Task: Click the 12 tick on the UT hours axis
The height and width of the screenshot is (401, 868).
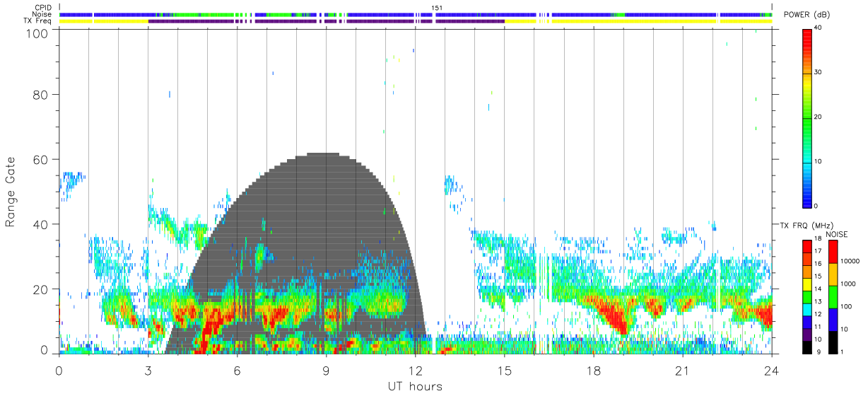Action: 415,370
